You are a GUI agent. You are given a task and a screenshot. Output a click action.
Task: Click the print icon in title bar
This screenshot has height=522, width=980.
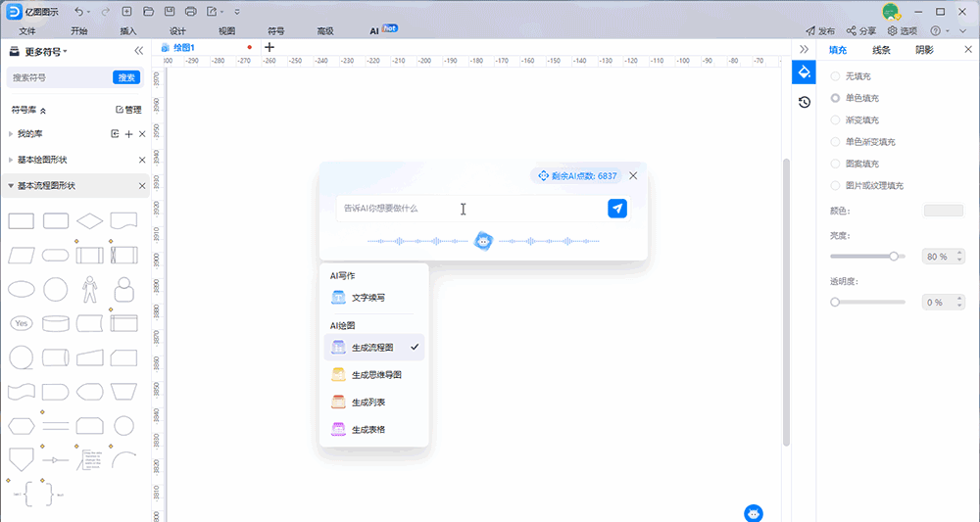(x=191, y=12)
